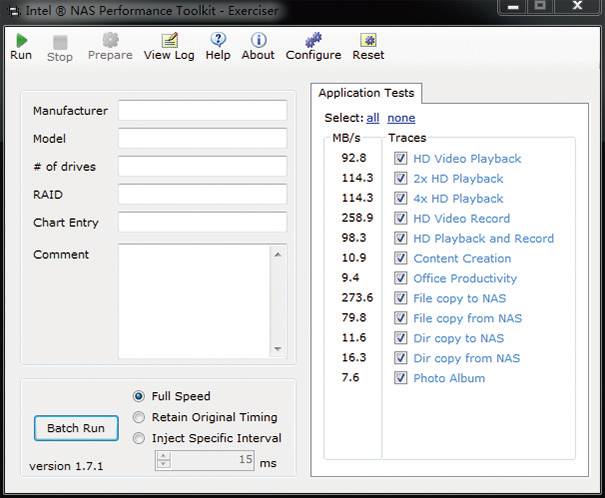Toggle the 2x HD Playback checkbox
605x498 pixels.
tap(400, 178)
